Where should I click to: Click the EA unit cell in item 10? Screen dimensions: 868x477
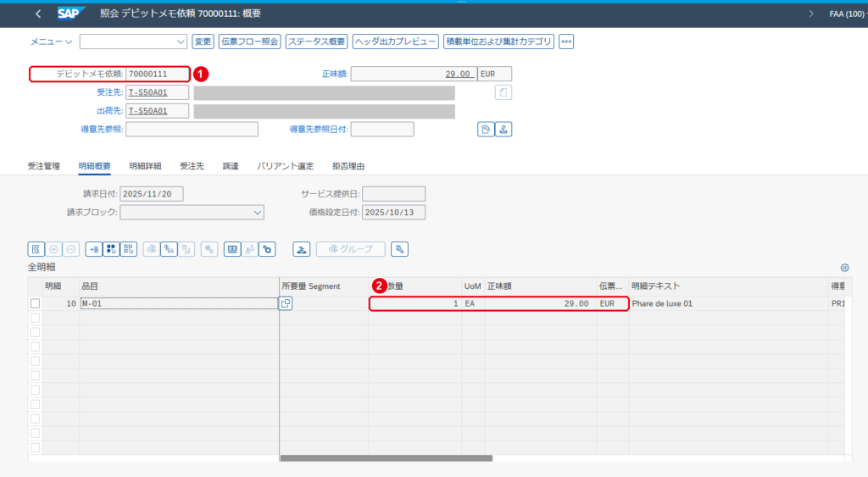click(473, 303)
